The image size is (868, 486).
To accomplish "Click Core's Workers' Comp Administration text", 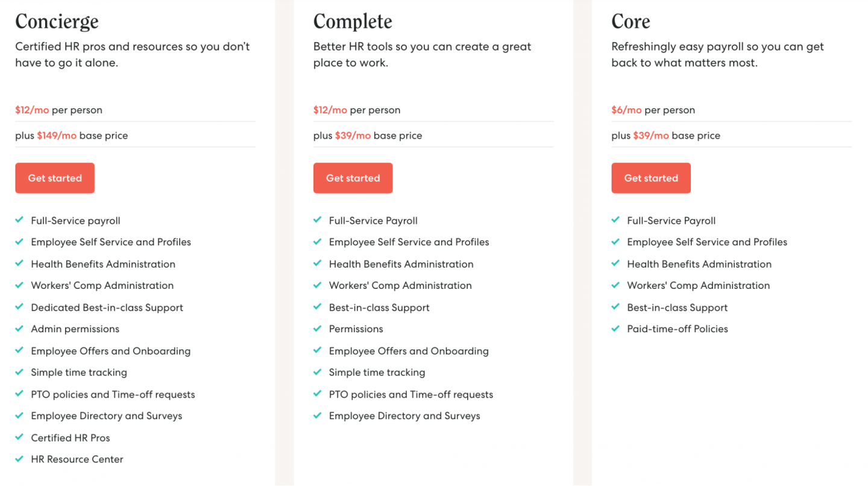I will pyautogui.click(x=698, y=285).
